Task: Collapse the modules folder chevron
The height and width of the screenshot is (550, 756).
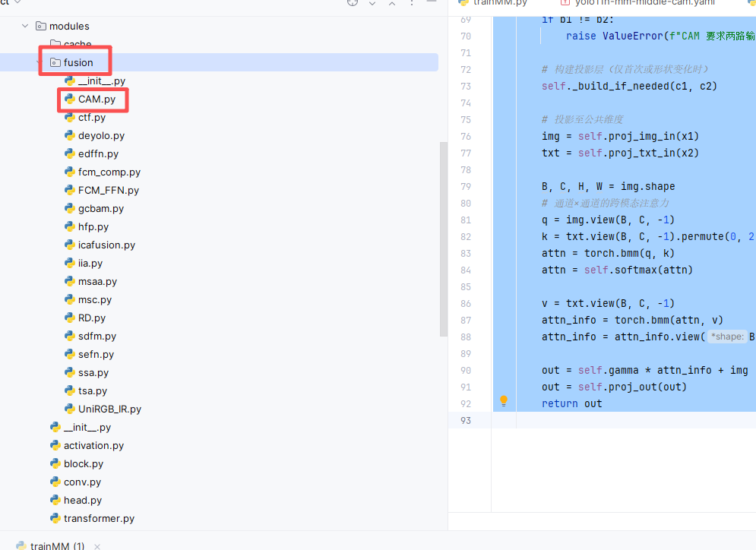Action: tap(25, 26)
